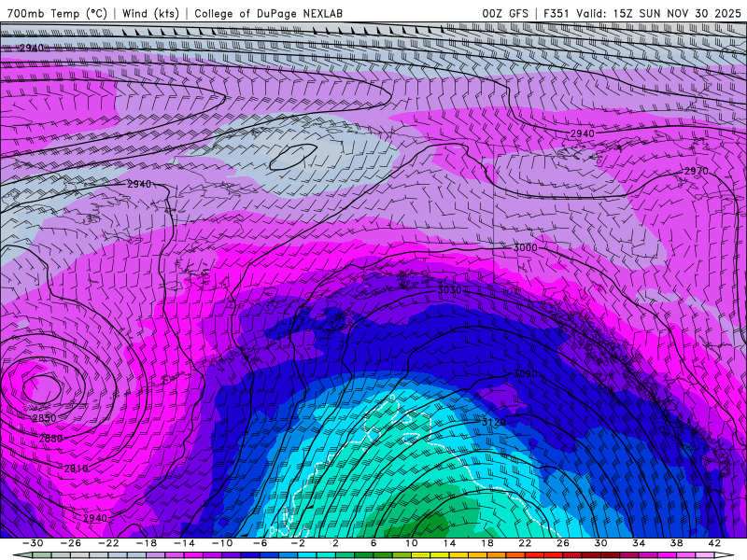
Task: Click the 18 color scale label
Action: point(486,543)
